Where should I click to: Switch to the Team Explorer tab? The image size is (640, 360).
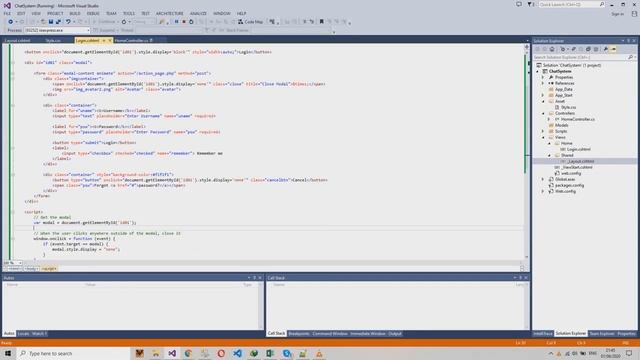click(602, 334)
